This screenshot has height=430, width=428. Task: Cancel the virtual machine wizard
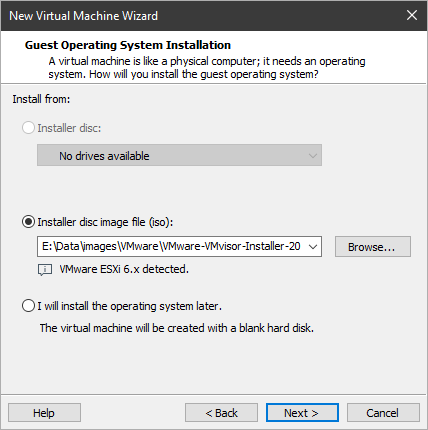pyautogui.click(x=383, y=413)
